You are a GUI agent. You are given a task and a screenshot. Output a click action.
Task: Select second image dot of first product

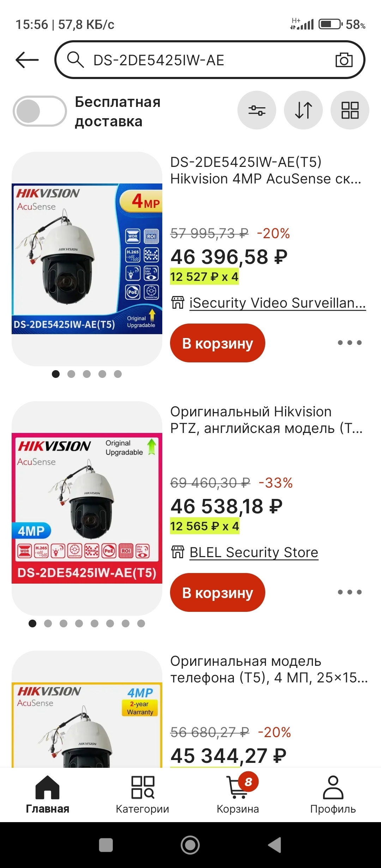pyautogui.click(x=71, y=374)
